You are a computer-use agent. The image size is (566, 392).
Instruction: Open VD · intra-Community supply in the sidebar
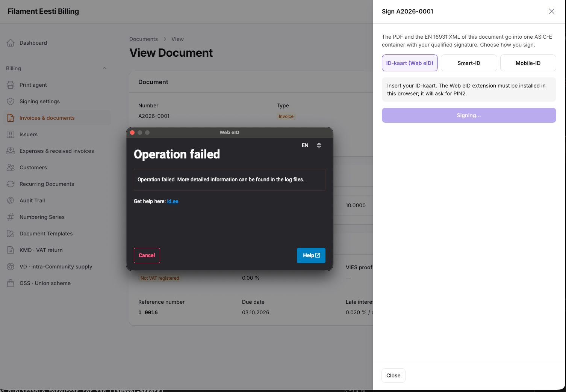pyautogui.click(x=57, y=267)
